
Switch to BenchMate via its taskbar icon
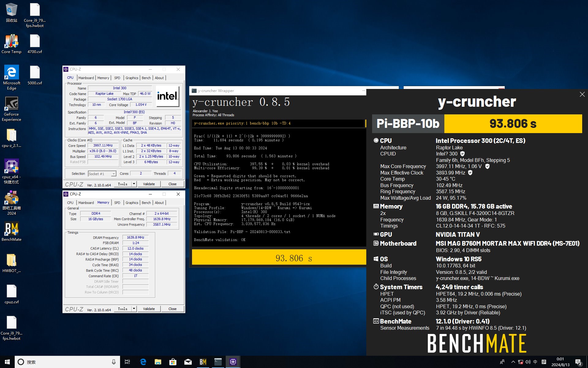[x=203, y=362]
